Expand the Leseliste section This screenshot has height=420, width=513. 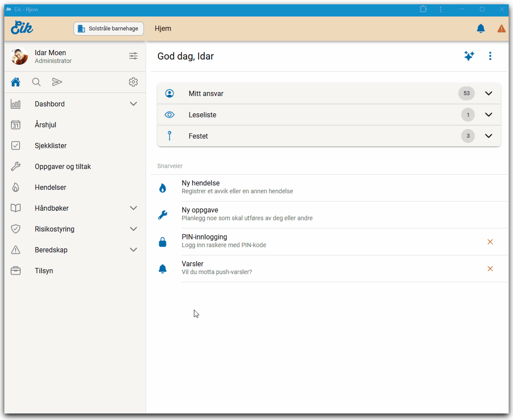pos(488,115)
